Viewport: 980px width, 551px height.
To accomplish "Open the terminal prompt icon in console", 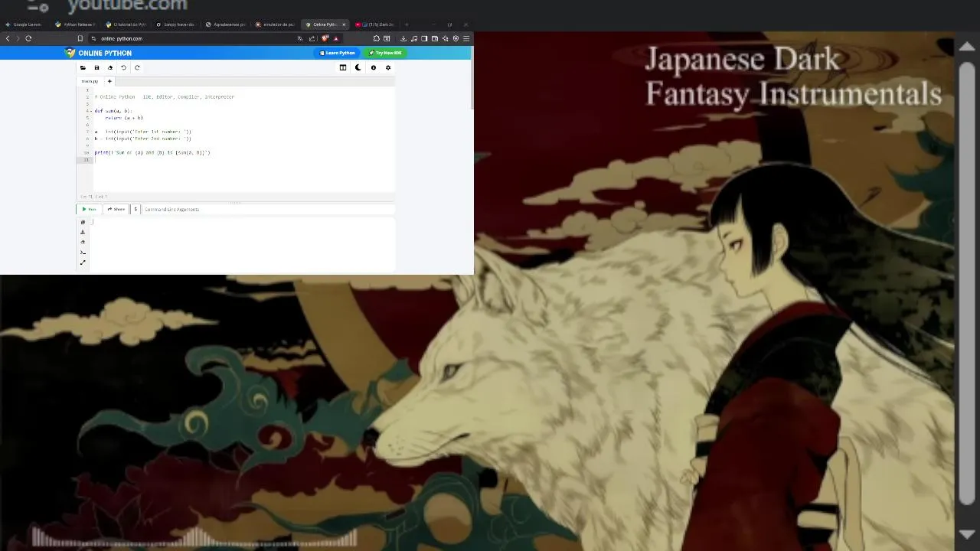I will [x=83, y=252].
